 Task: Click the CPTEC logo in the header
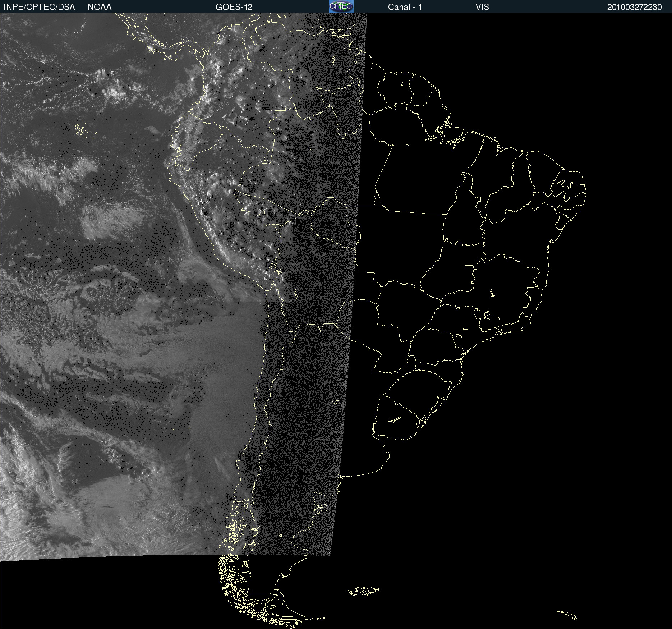click(341, 6)
